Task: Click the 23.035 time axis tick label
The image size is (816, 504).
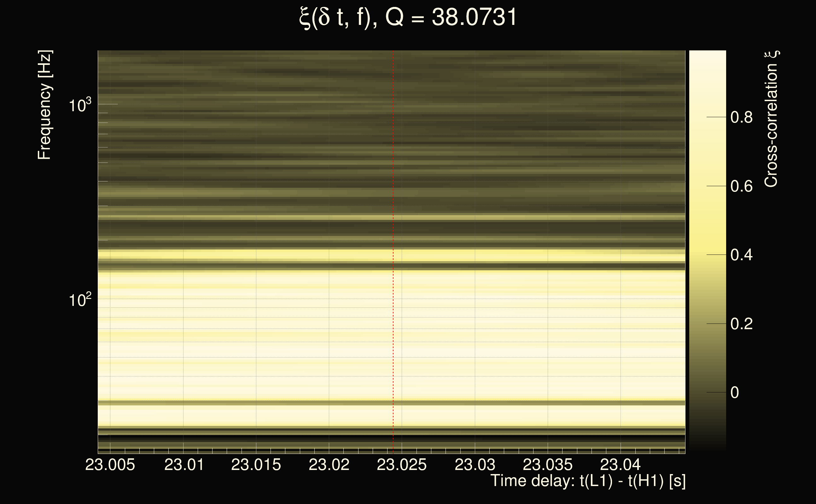Action: [x=547, y=465]
